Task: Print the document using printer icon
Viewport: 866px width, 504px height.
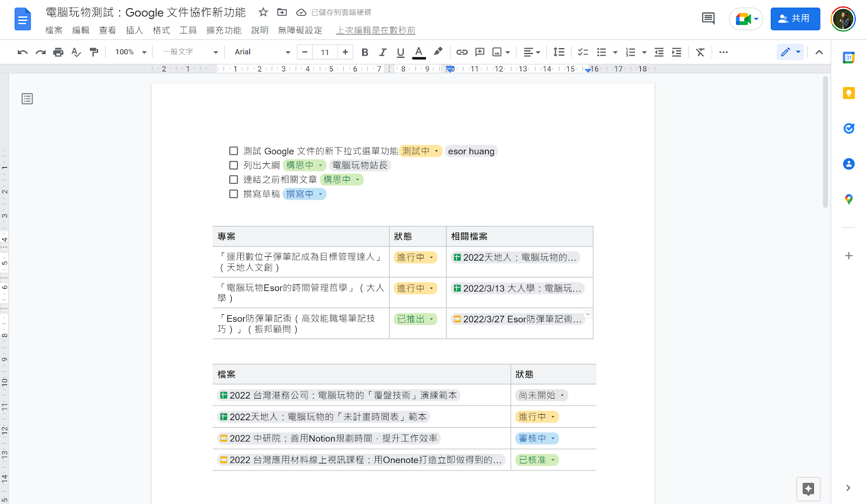Action: coord(58,52)
